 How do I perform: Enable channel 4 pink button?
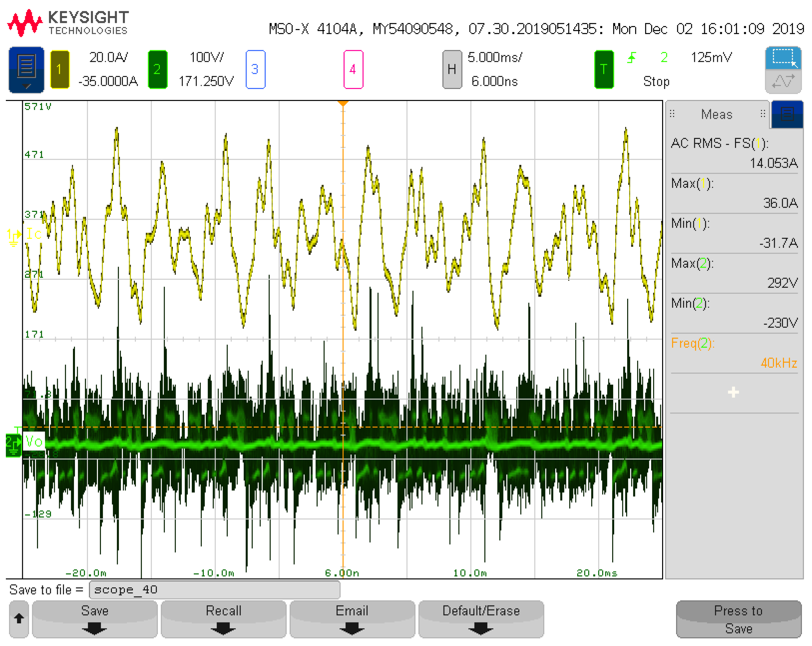click(353, 69)
